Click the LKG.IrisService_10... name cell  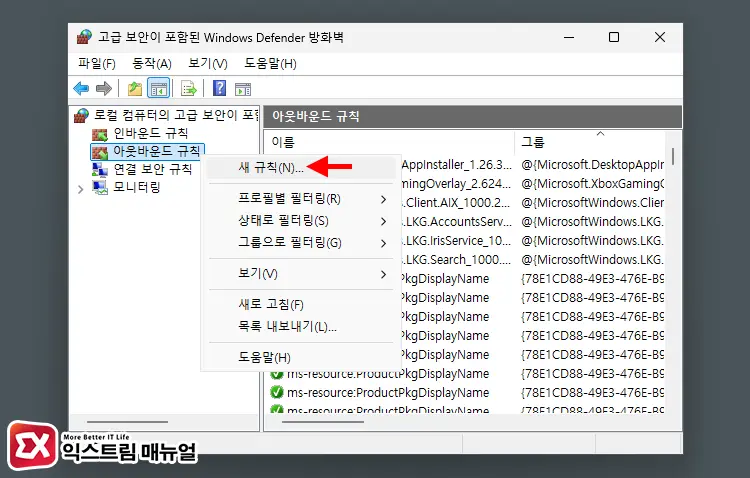[457, 241]
